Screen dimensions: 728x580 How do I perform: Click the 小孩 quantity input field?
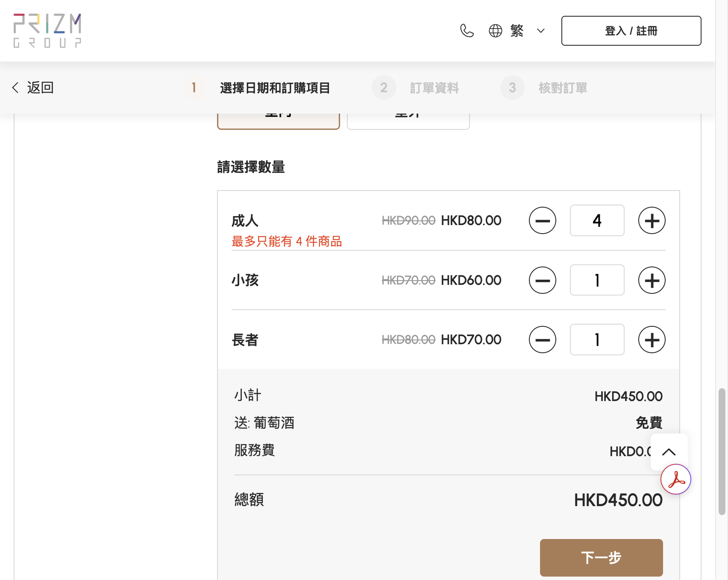point(597,280)
